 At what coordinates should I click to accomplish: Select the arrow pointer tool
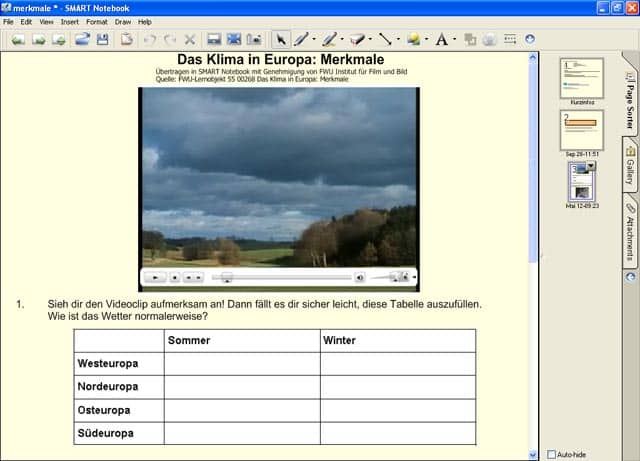(281, 40)
